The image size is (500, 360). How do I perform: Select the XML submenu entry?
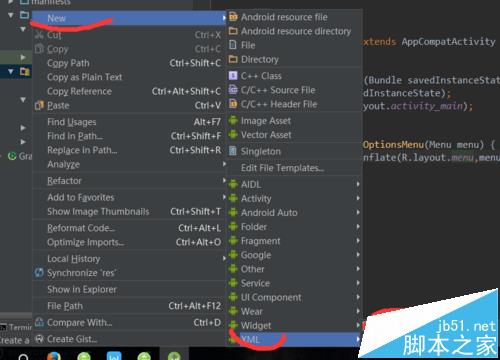(x=295, y=339)
